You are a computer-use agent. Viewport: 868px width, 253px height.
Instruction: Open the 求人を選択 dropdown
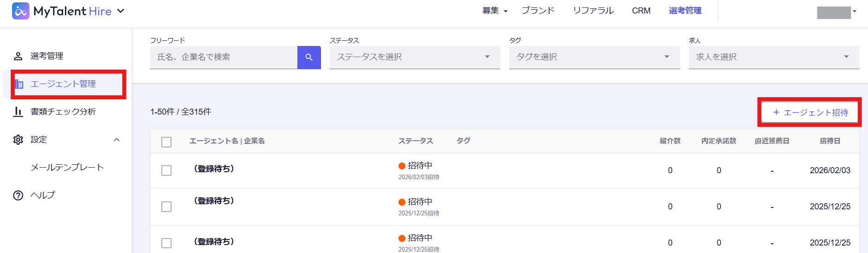(773, 57)
